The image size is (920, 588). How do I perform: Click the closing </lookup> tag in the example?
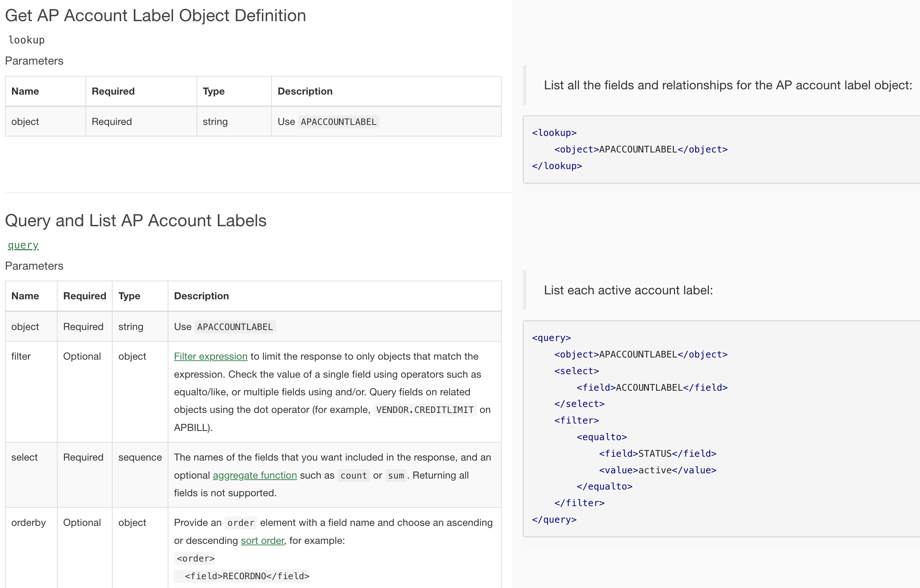(557, 166)
